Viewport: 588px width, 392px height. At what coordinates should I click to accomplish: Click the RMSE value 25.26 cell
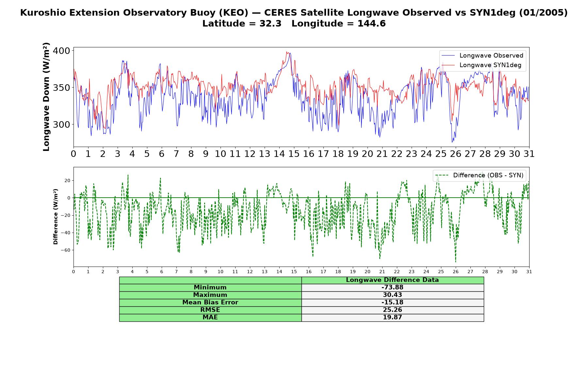pyautogui.click(x=393, y=310)
